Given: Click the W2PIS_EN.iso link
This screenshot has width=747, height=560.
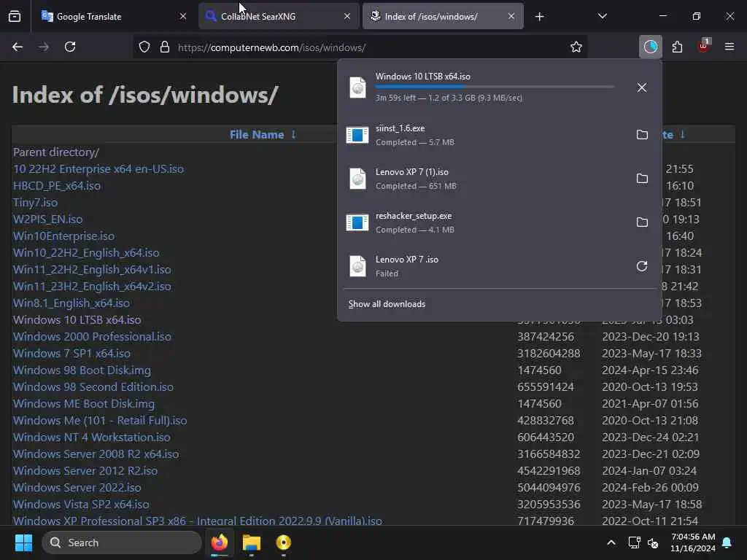Looking at the screenshot, I should tap(47, 219).
